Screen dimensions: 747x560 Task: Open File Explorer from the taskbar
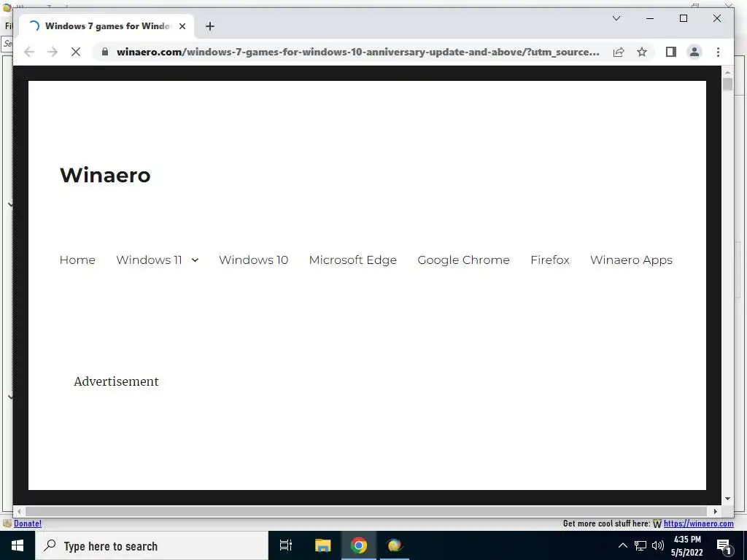click(x=322, y=545)
